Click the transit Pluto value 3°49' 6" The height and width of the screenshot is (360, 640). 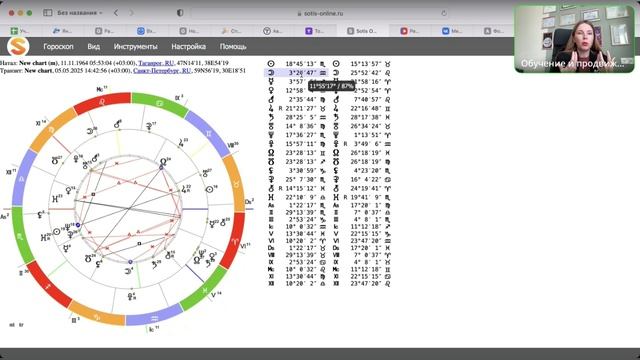[368, 144]
